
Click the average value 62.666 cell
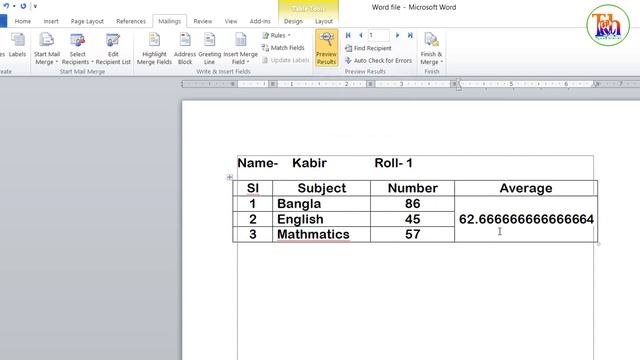tap(526, 219)
